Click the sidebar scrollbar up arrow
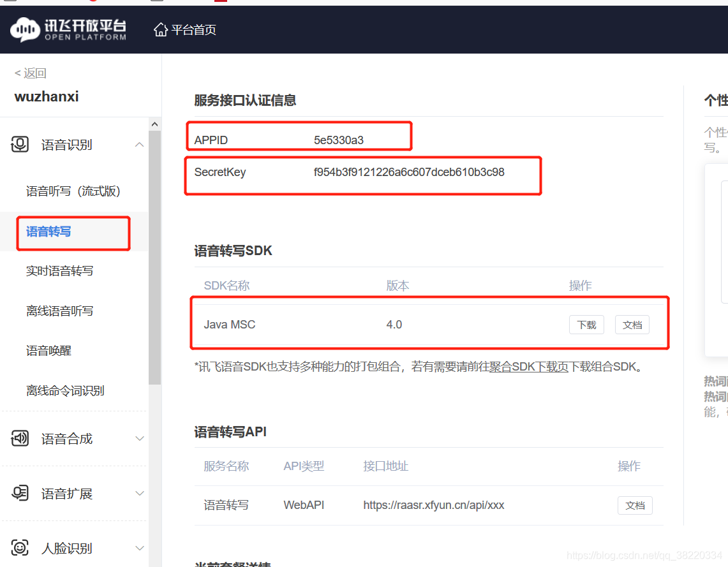Image resolution: width=728 pixels, height=567 pixels. 154,124
